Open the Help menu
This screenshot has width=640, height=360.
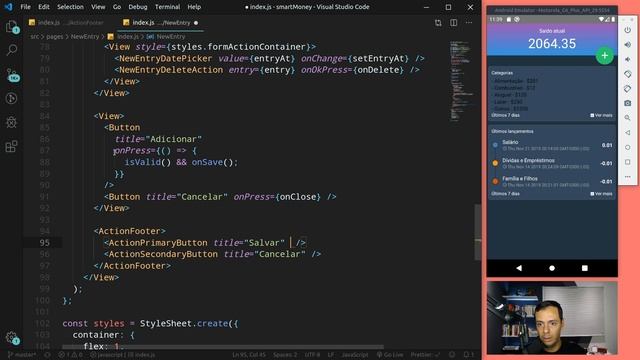[x=194, y=7]
